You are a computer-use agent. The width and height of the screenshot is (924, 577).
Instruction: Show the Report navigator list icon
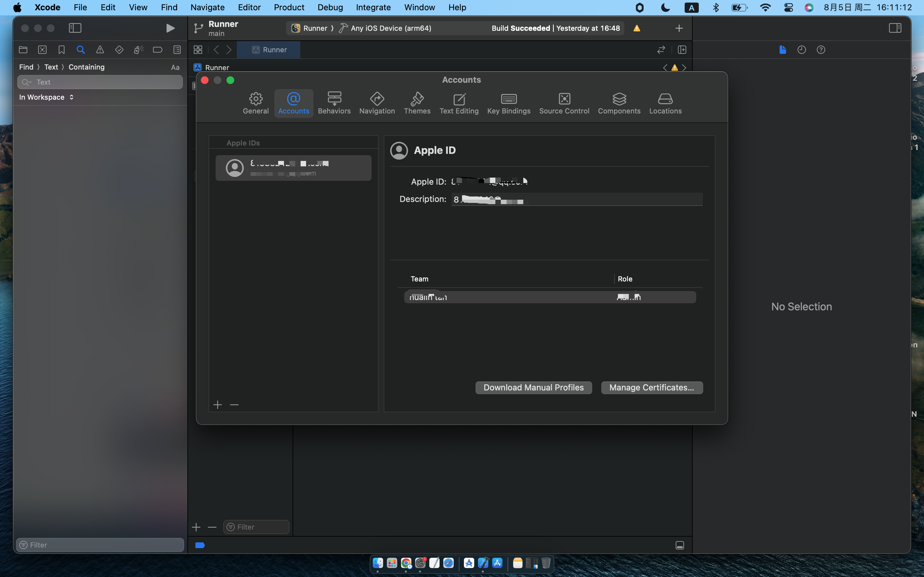[x=176, y=50]
